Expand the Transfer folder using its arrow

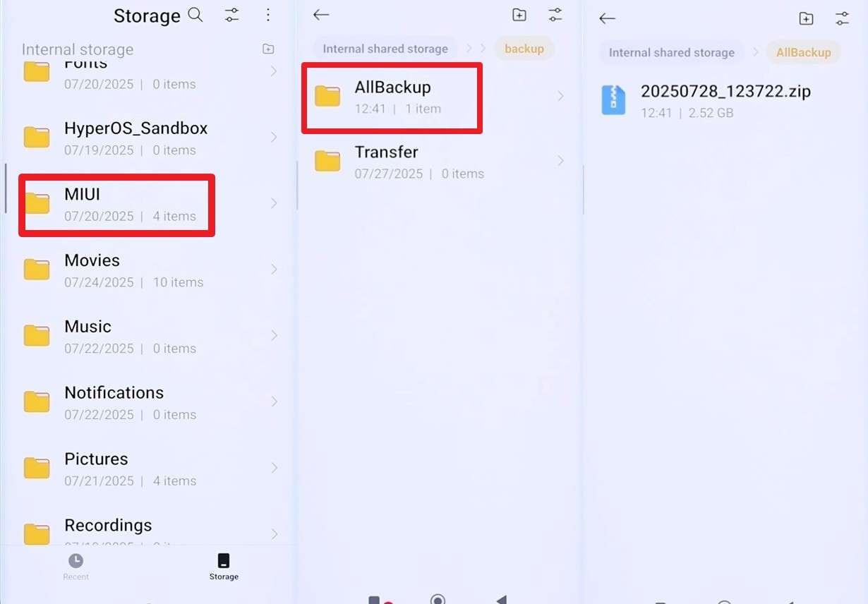(x=560, y=161)
